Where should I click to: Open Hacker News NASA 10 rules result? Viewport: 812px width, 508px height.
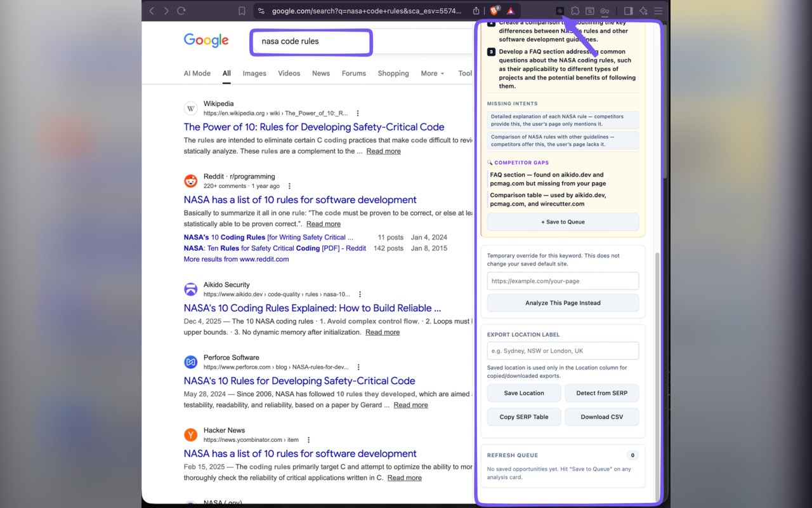click(300, 454)
